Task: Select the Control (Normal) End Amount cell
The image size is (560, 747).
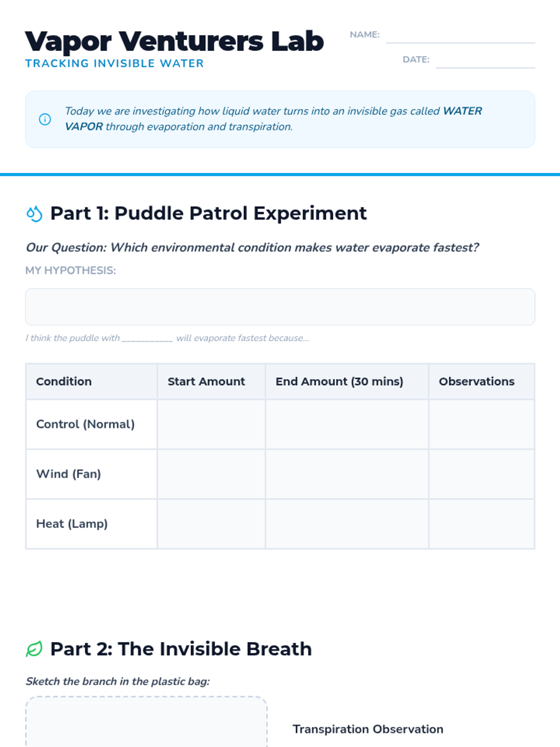Action: point(347,424)
